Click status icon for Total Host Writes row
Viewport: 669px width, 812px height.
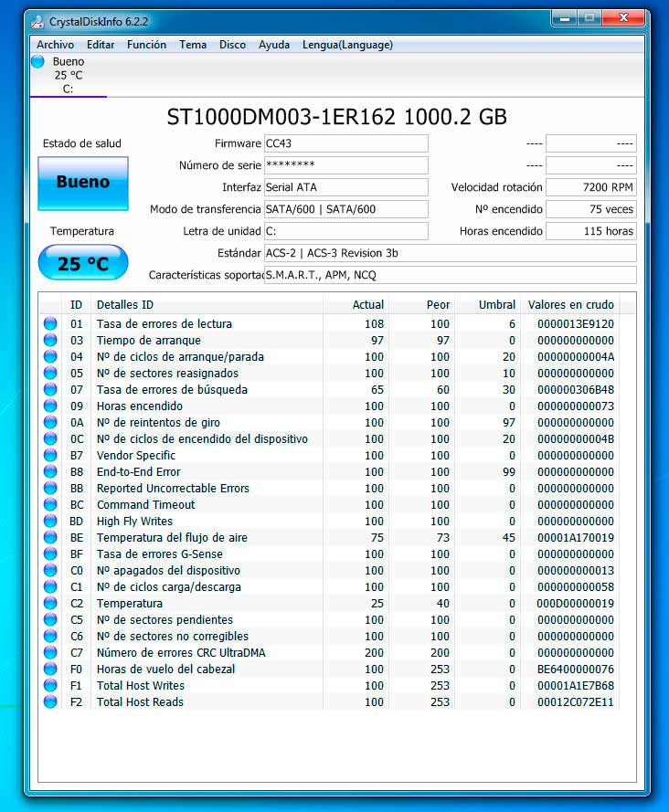50,685
